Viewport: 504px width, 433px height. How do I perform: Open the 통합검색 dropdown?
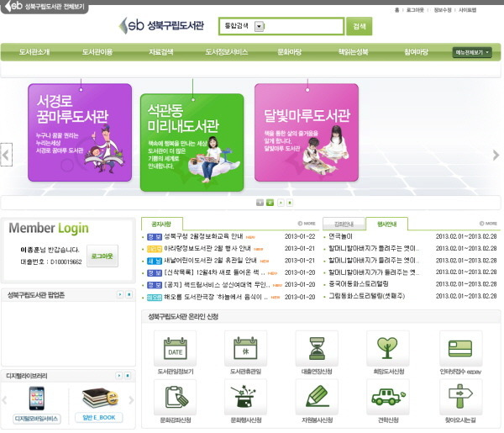259,26
